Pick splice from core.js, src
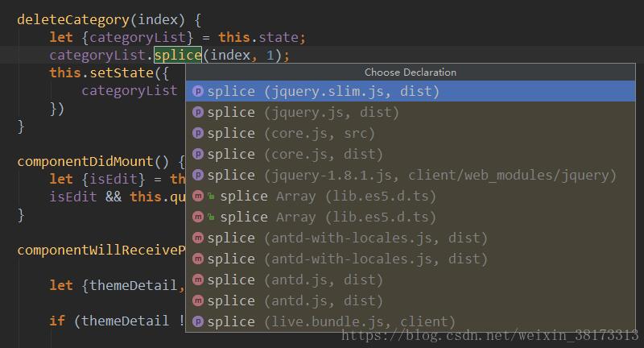 (x=411, y=133)
